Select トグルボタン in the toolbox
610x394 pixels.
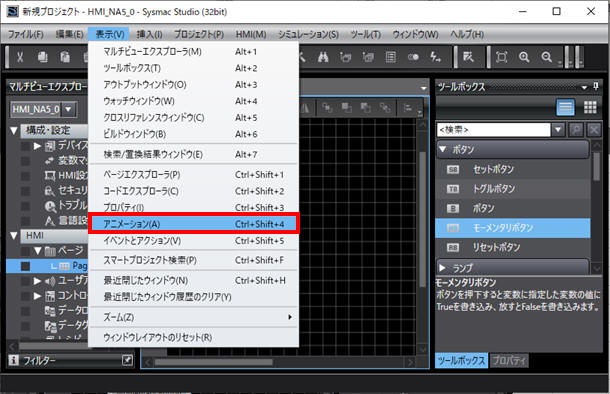513,189
